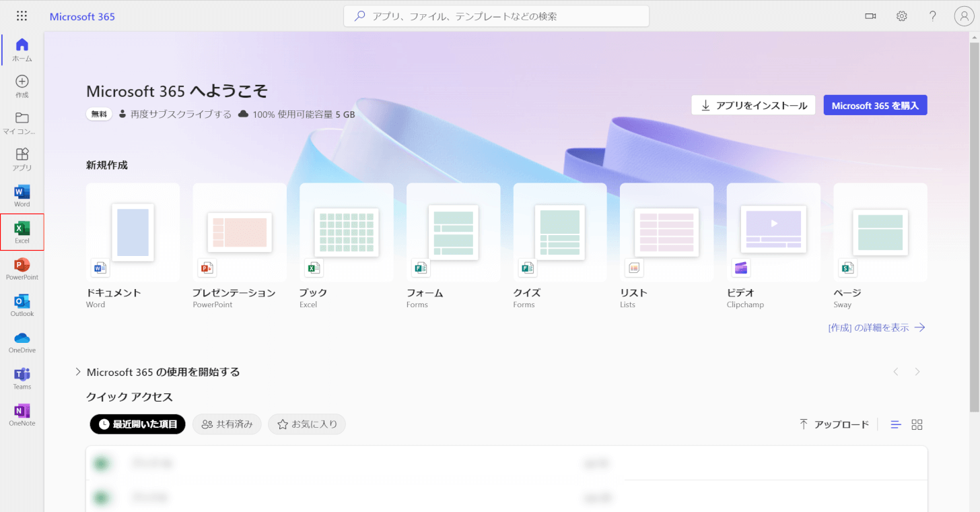
Task: Open OneDrive in the sidebar
Action: [22, 342]
